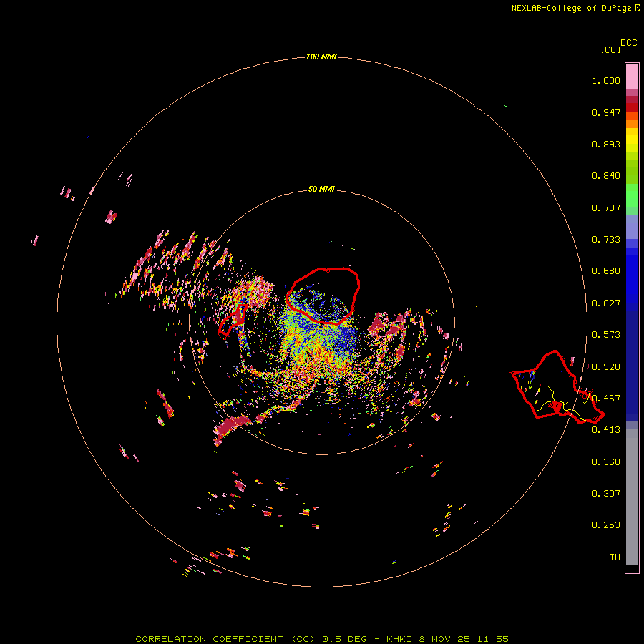Image resolution: width=644 pixels, height=644 pixels.
Task: Select the 0.840 scale value
Action: point(606,176)
